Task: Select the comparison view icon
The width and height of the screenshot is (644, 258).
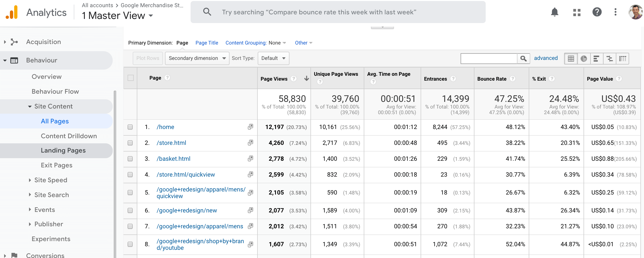Action: [x=609, y=59]
